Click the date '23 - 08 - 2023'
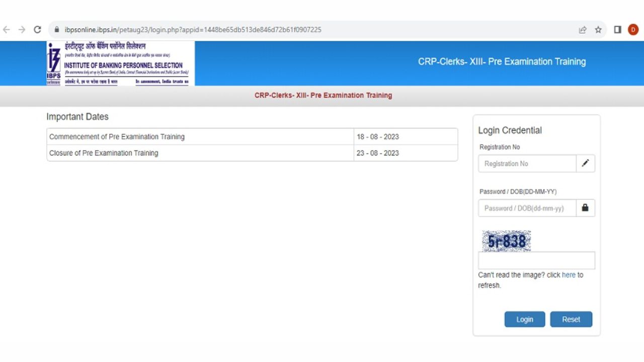Viewport: 644px width, 362px height. (378, 153)
